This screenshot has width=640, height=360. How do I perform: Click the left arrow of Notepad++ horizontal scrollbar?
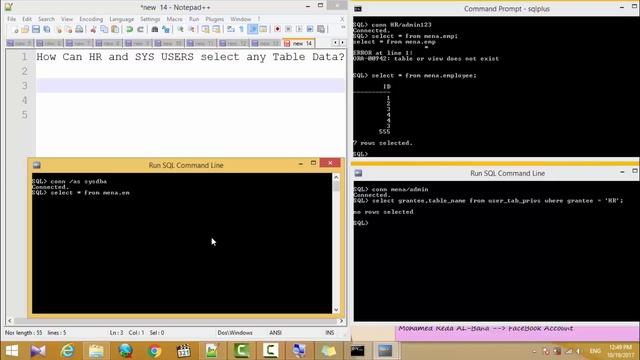pos(10,321)
